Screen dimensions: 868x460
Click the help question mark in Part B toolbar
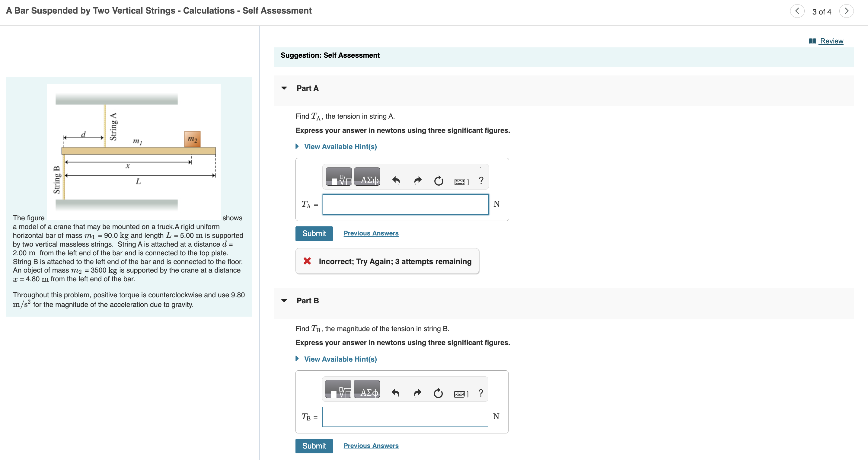pyautogui.click(x=481, y=393)
